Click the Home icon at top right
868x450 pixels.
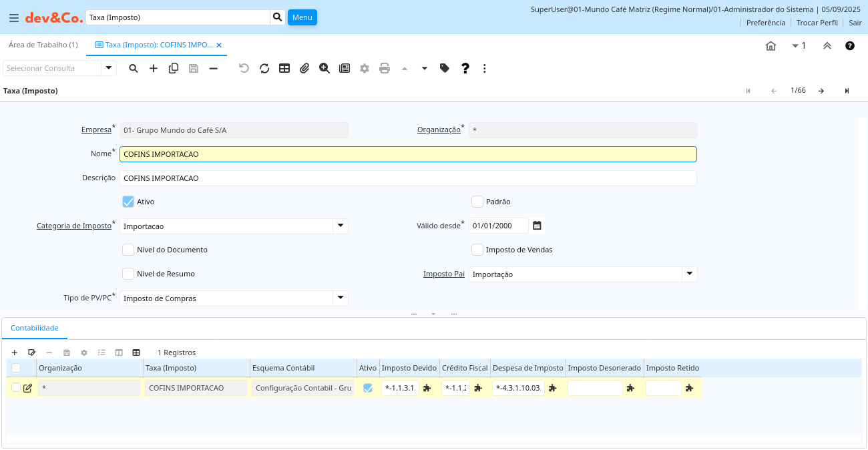[771, 46]
